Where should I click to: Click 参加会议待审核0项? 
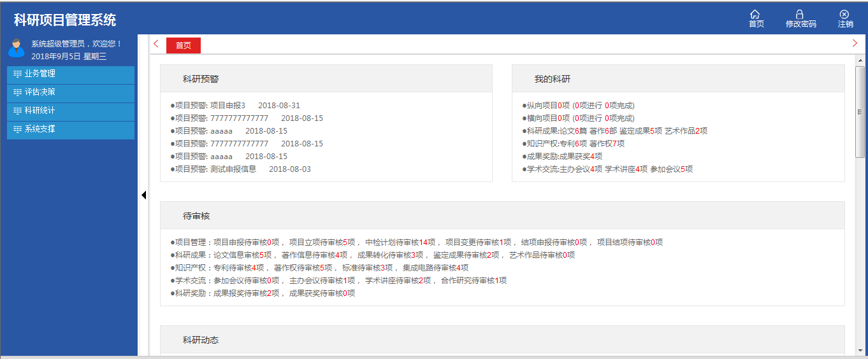coord(246,281)
